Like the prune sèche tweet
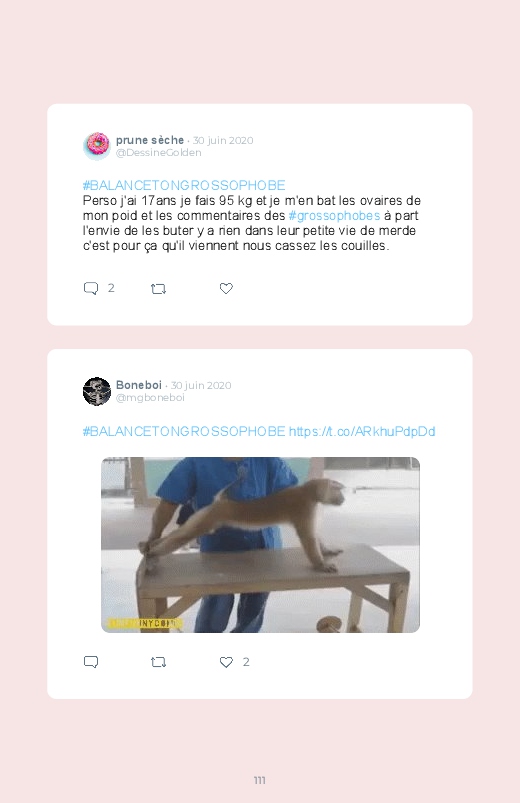Screen dimensions: 520x803 [226, 288]
